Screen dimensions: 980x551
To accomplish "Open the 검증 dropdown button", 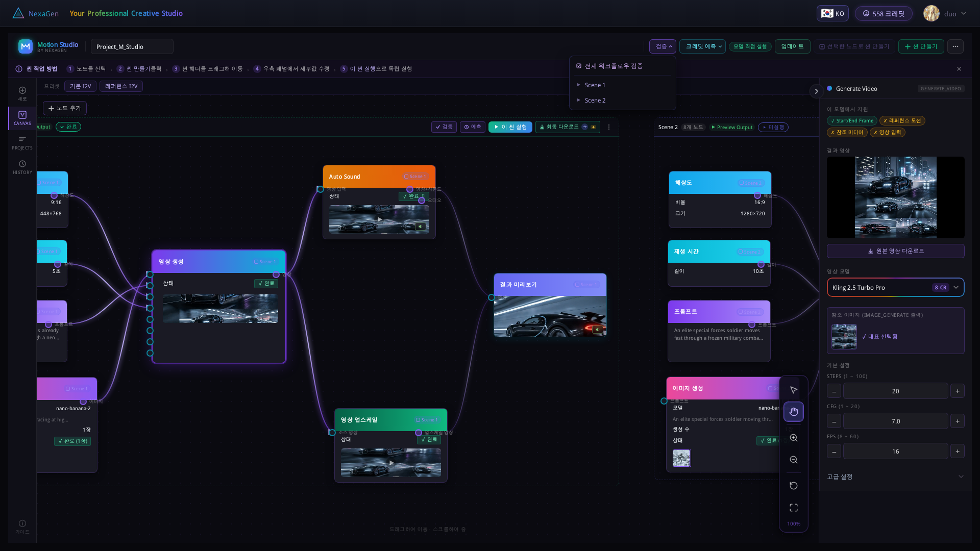I will (x=663, y=46).
